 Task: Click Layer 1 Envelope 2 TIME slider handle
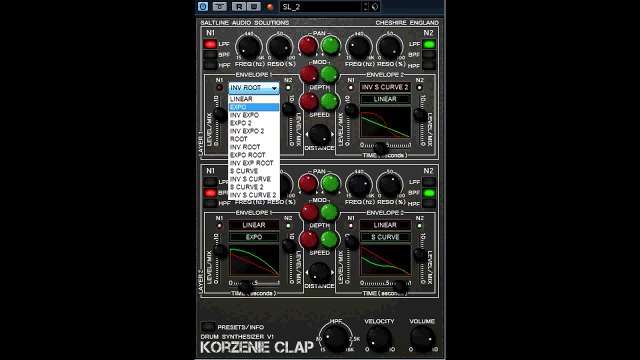pyautogui.click(x=381, y=148)
